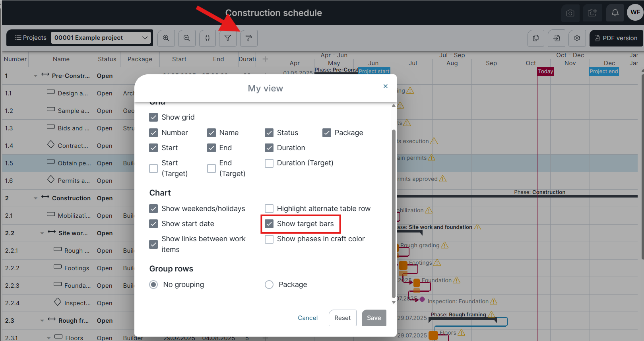
Task: Click the zoom out magnifier icon
Action: click(187, 38)
